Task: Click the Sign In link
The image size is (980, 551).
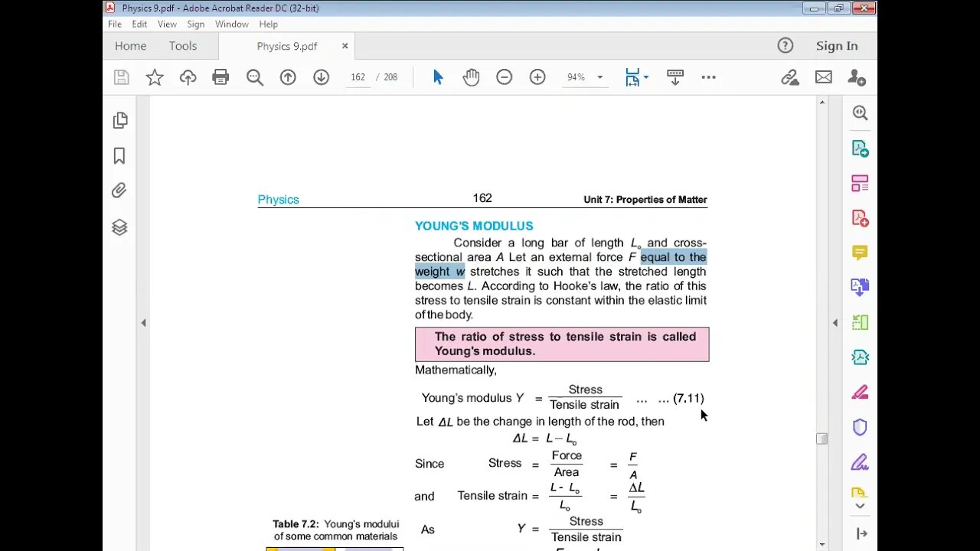Action: point(837,46)
